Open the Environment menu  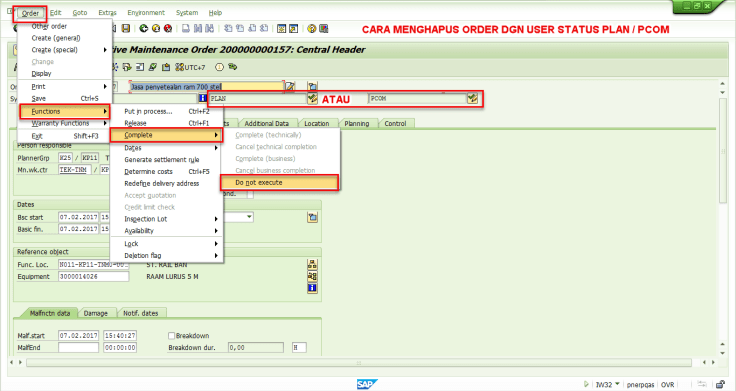pos(146,13)
